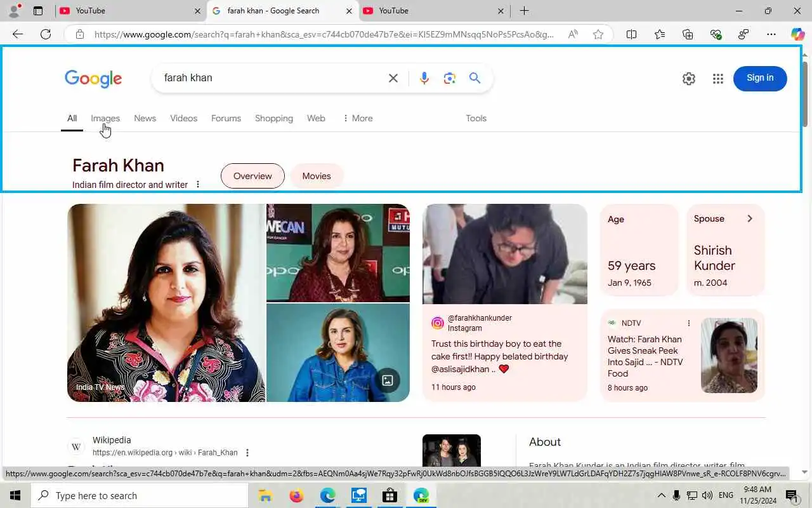Open image gallery icon on photo collage
This screenshot has height=508, width=812.
coord(387,380)
